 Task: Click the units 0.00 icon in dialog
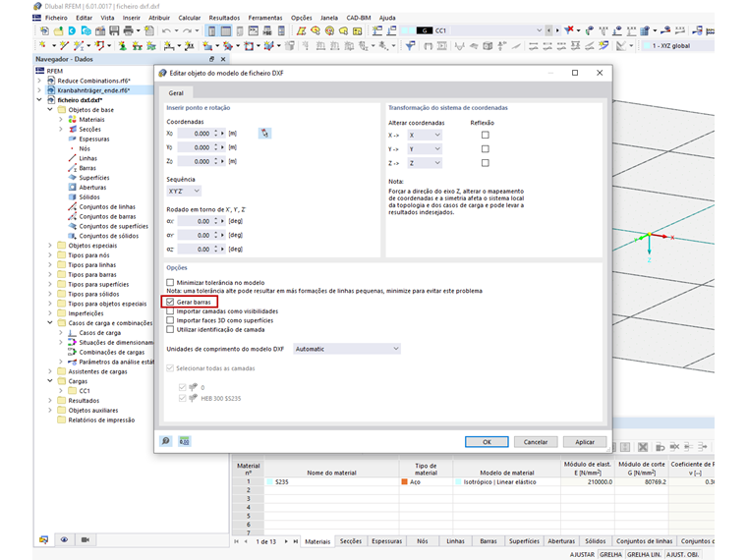tap(185, 441)
